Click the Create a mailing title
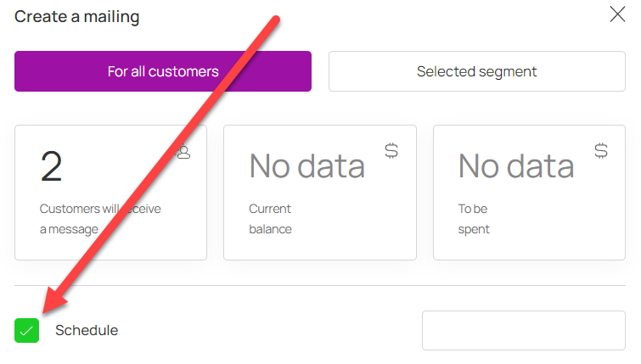Screen dimensions: 641x364 point(77,16)
